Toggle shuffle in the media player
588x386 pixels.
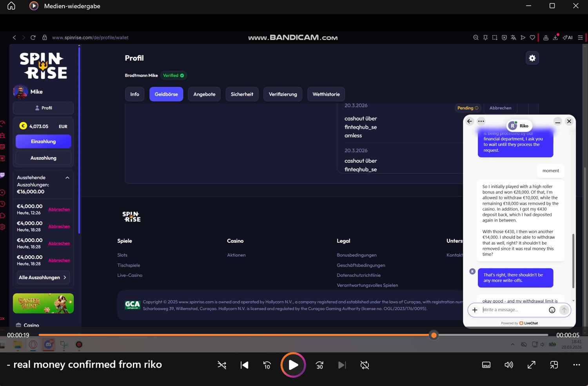pyautogui.click(x=222, y=365)
